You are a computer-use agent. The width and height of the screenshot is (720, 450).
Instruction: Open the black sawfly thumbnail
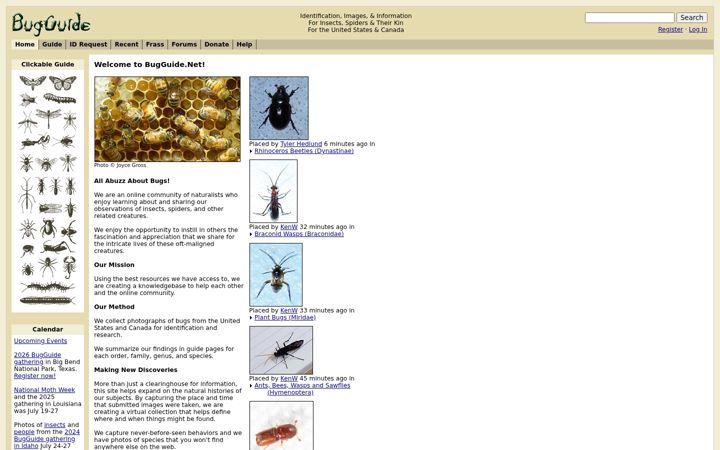[281, 350]
